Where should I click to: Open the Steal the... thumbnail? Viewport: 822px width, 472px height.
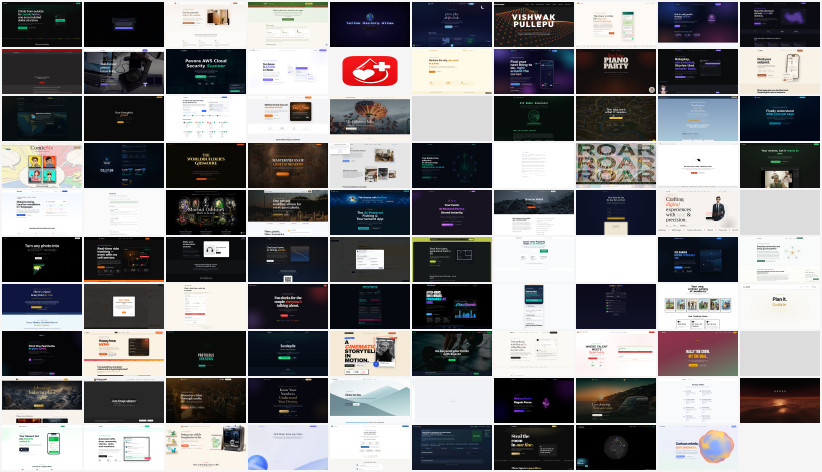click(534, 447)
